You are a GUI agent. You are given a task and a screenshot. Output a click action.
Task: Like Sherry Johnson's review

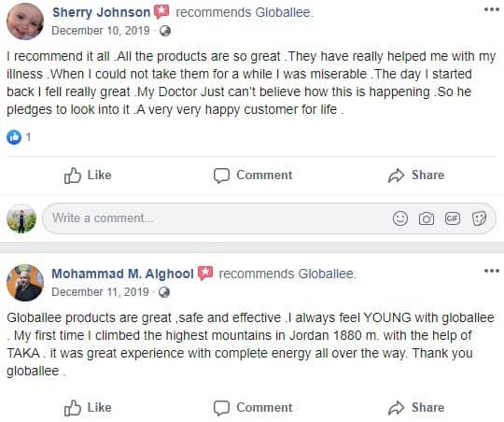(88, 176)
